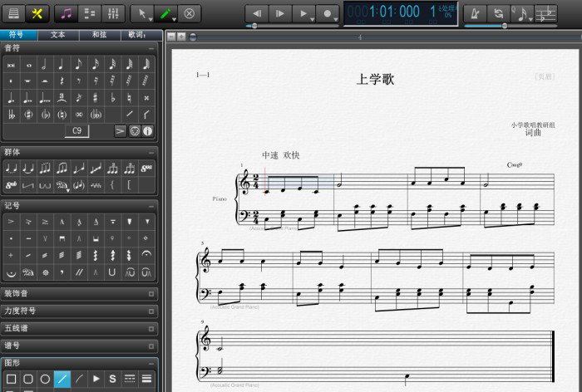Toggle the loop playback button
The width and height of the screenshot is (582, 392).
499,13
